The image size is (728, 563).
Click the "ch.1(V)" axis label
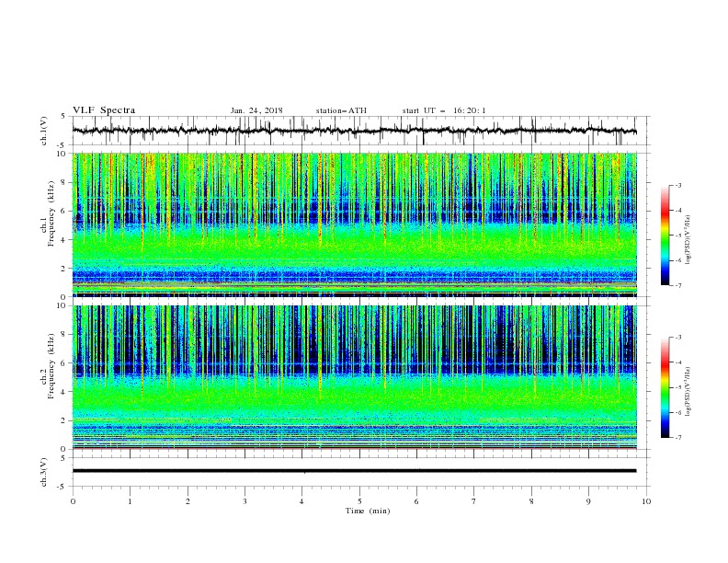(x=44, y=131)
